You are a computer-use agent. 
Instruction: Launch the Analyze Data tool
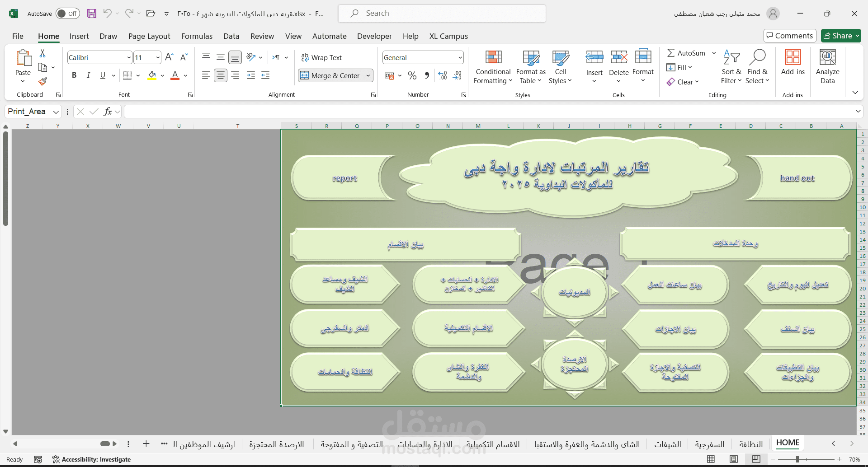[827, 67]
